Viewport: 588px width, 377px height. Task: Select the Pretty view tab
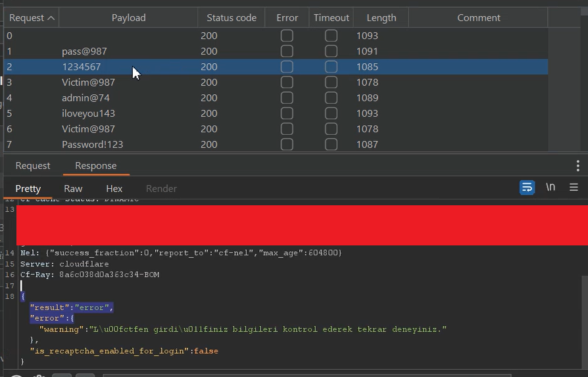tap(28, 189)
